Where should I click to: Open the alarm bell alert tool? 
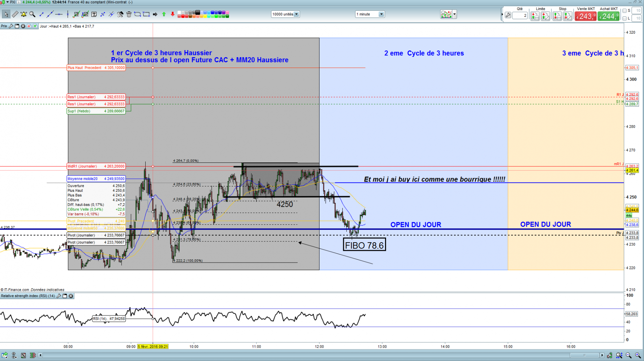(24, 14)
